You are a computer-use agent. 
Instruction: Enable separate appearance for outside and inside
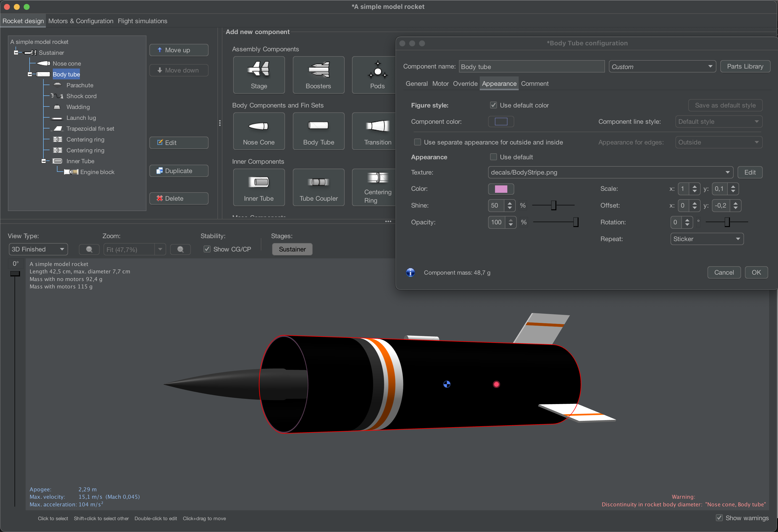pos(417,142)
